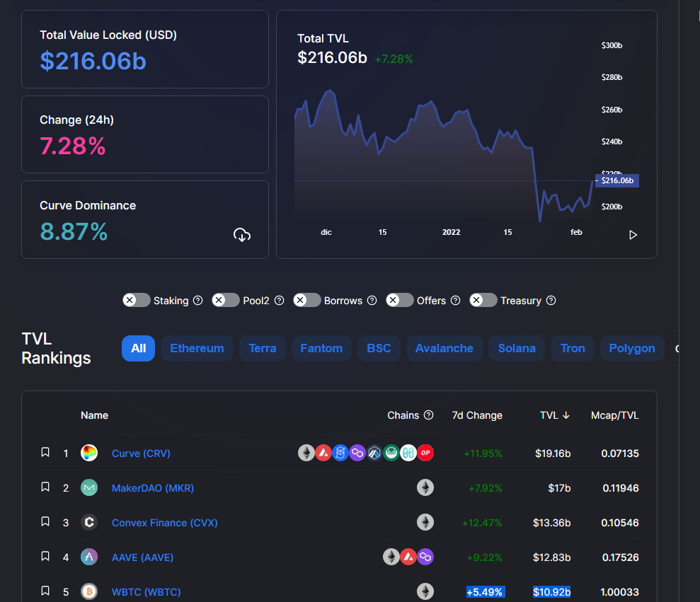This screenshot has width=700, height=602.
Task: Click green Gnosis chain icon in Curve row
Action: point(391,453)
